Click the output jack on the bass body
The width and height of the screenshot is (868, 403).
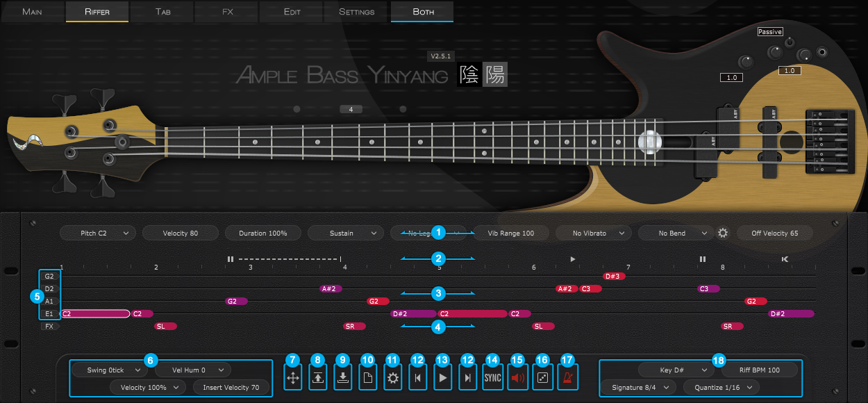[x=822, y=51]
